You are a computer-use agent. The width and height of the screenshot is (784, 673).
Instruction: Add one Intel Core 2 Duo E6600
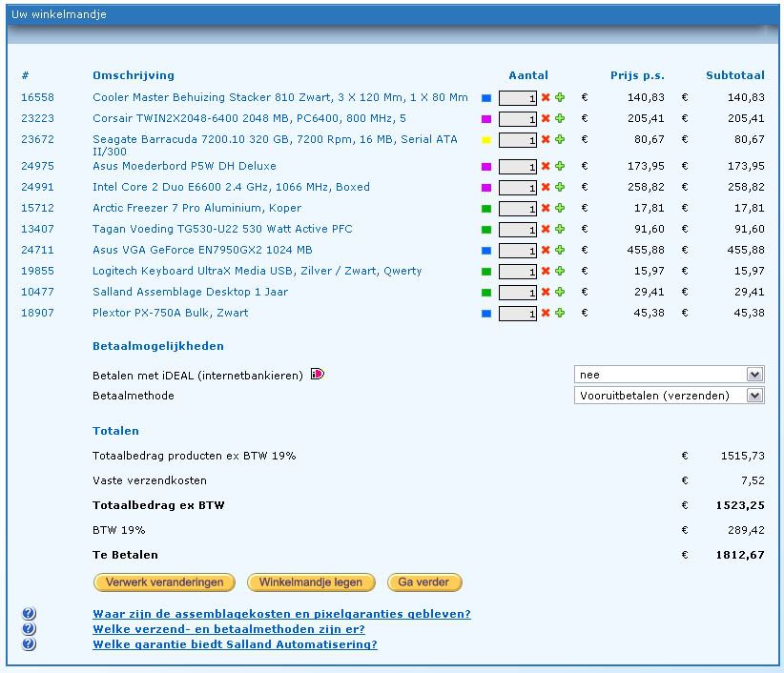click(x=560, y=187)
